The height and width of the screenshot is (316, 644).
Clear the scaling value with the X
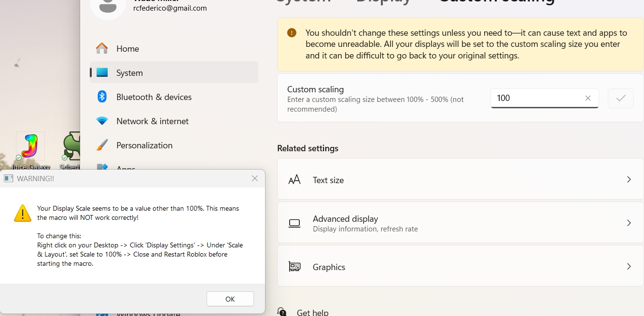click(588, 98)
